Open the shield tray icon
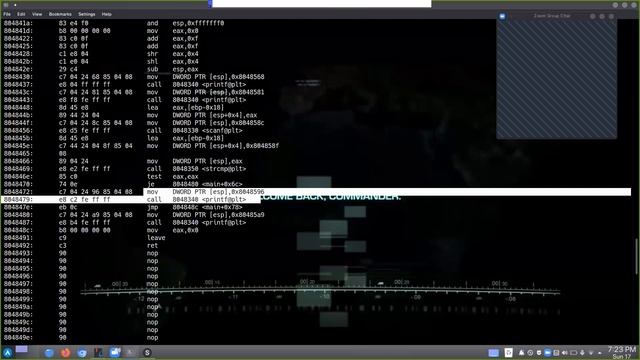Image resolution: width=640 pixels, height=360 pixels. tap(539, 353)
